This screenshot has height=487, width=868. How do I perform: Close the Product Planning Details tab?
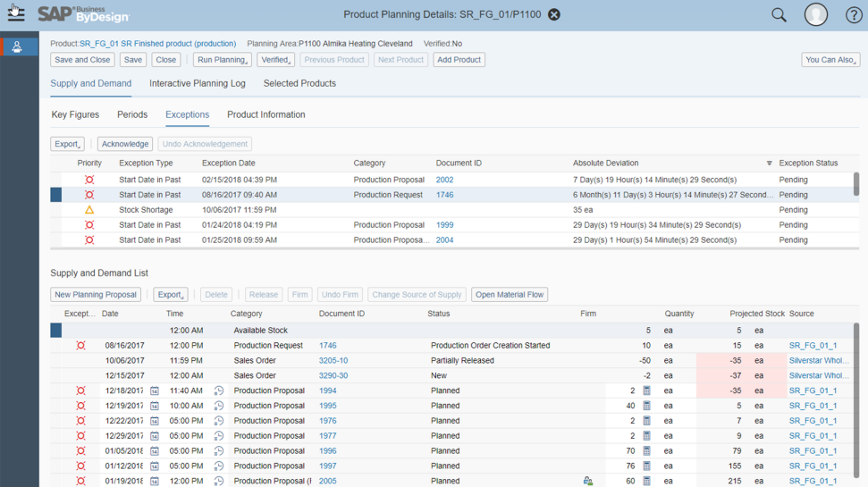554,15
